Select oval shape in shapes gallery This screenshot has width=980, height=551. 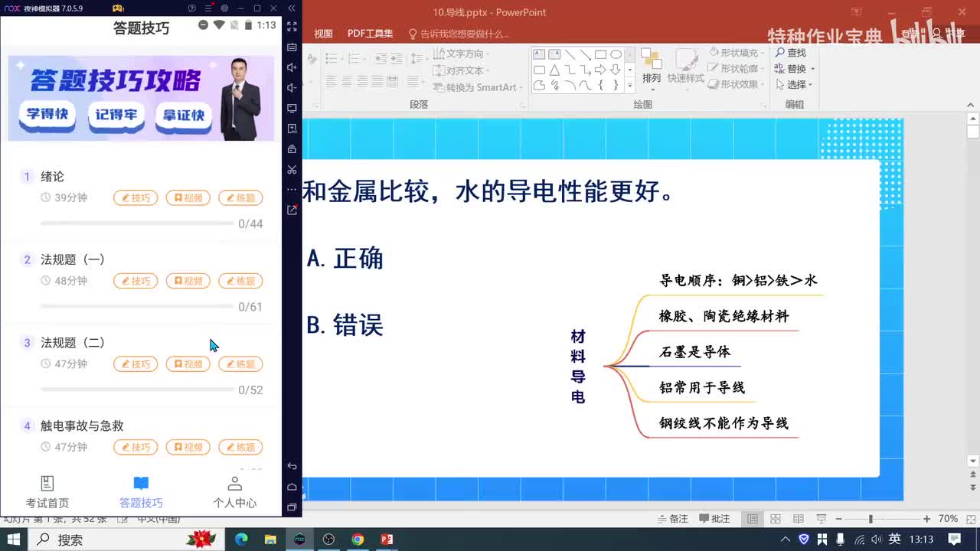point(616,54)
